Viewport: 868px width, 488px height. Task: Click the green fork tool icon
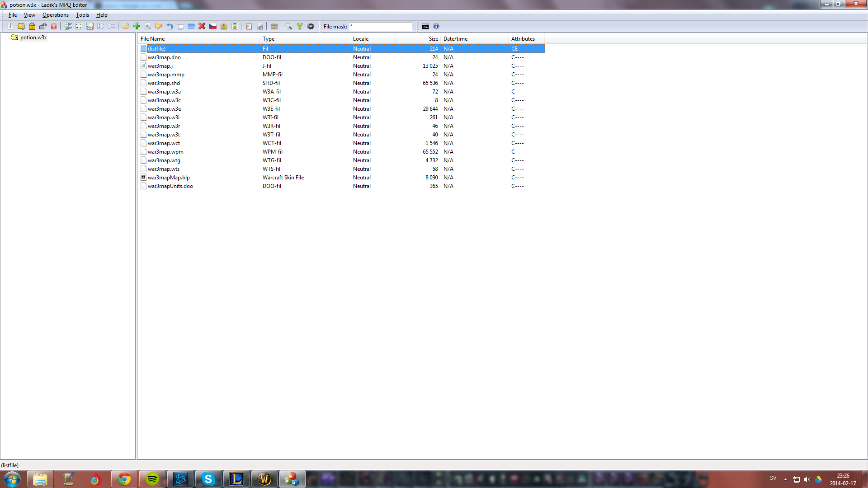pos(300,26)
